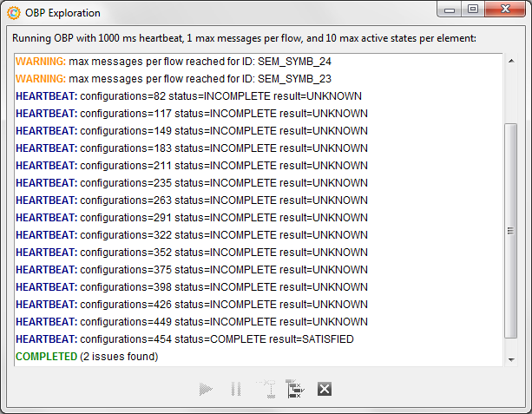Click the vertical scrollbar thumb in log
The image size is (532, 414).
click(511, 230)
